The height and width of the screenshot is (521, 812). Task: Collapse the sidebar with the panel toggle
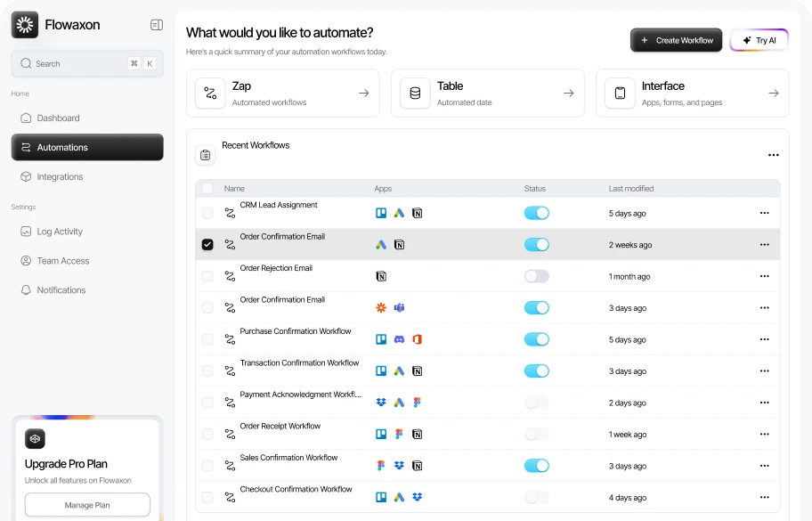(x=157, y=24)
